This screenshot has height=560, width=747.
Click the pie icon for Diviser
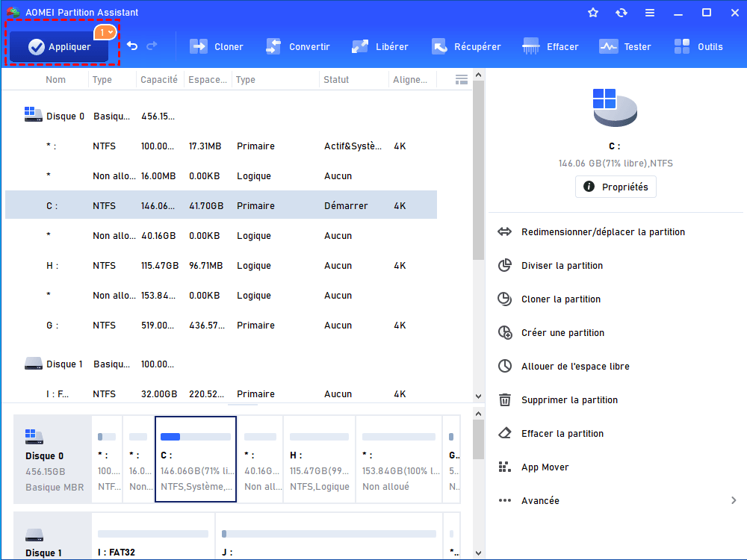tap(504, 265)
